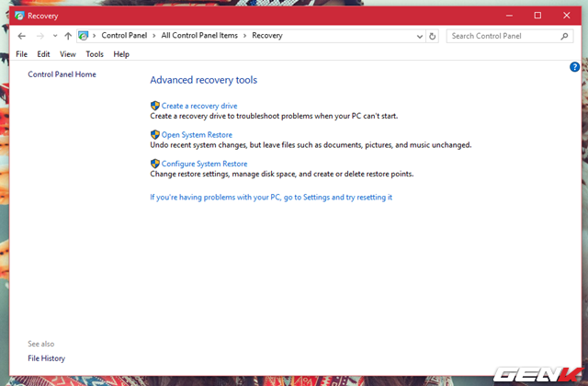Open Configure System Restore link
Viewport: 588px width, 386px height.
[204, 164]
